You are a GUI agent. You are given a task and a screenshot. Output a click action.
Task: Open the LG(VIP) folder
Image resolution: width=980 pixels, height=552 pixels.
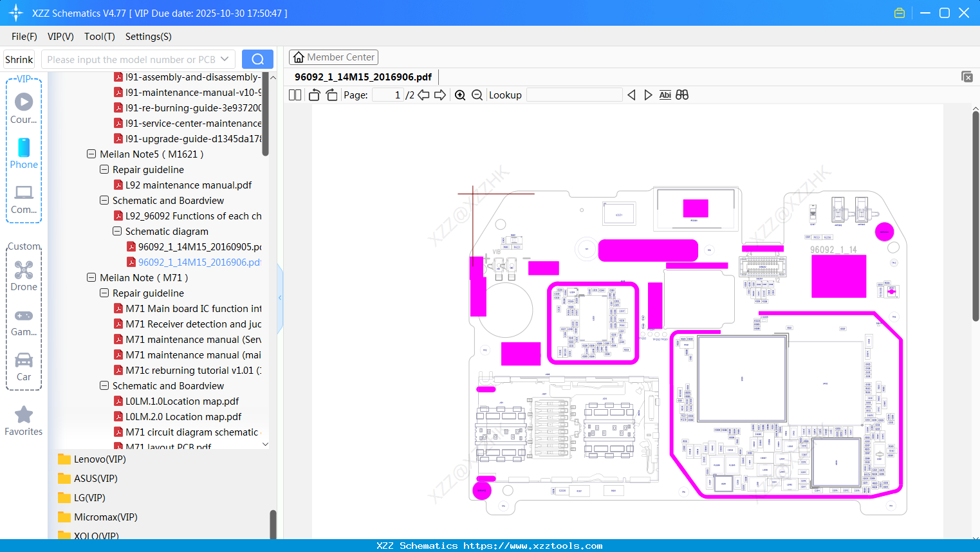click(x=81, y=497)
